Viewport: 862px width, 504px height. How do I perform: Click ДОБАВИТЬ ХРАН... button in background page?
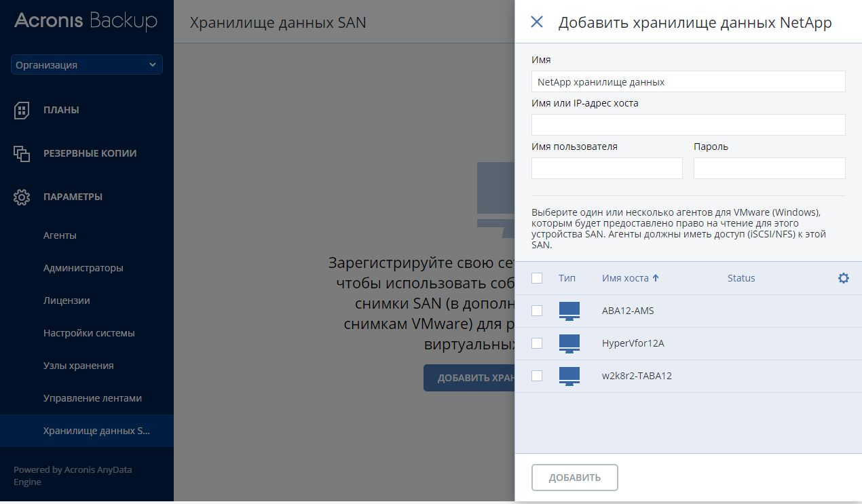point(469,378)
